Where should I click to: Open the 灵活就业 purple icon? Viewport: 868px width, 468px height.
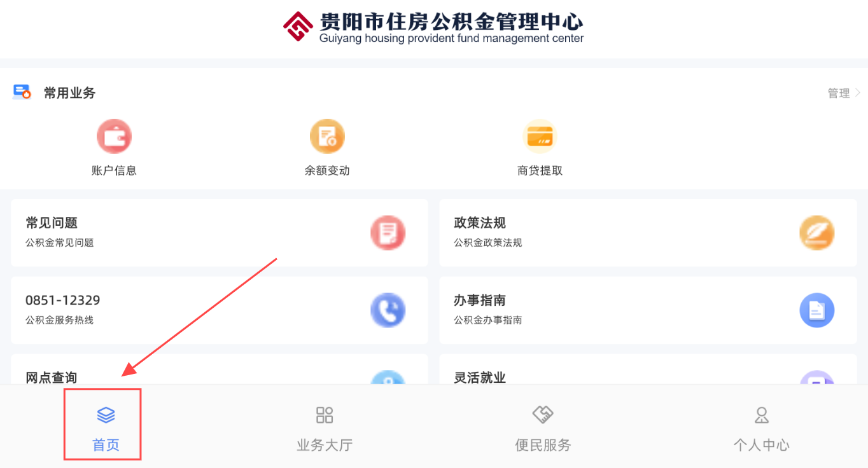[817, 378]
